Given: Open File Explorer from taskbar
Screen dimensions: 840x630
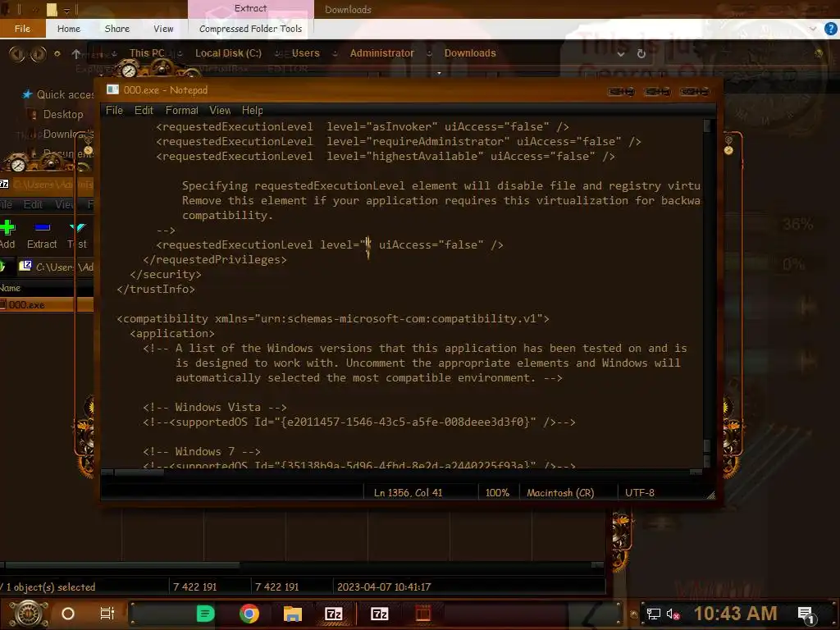Looking at the screenshot, I should (293, 614).
